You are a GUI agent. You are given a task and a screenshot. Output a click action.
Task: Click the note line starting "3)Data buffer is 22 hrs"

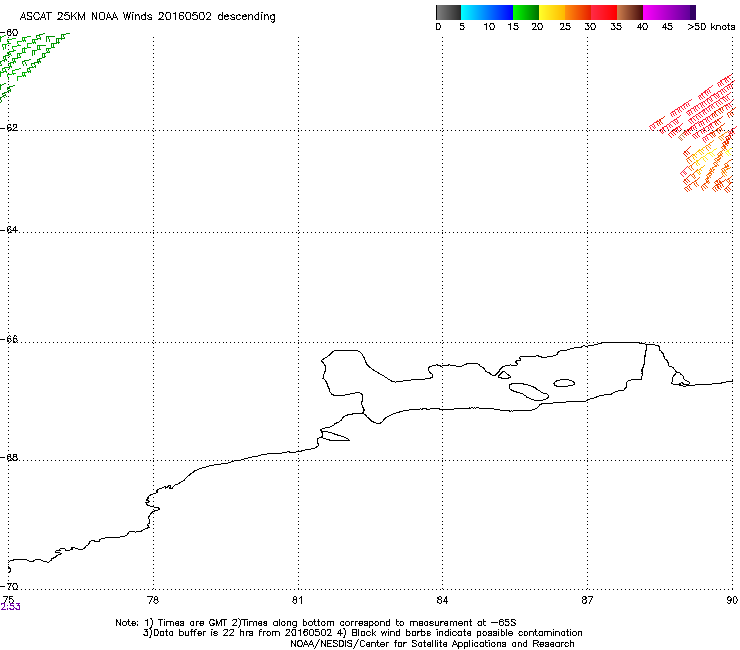362,633
